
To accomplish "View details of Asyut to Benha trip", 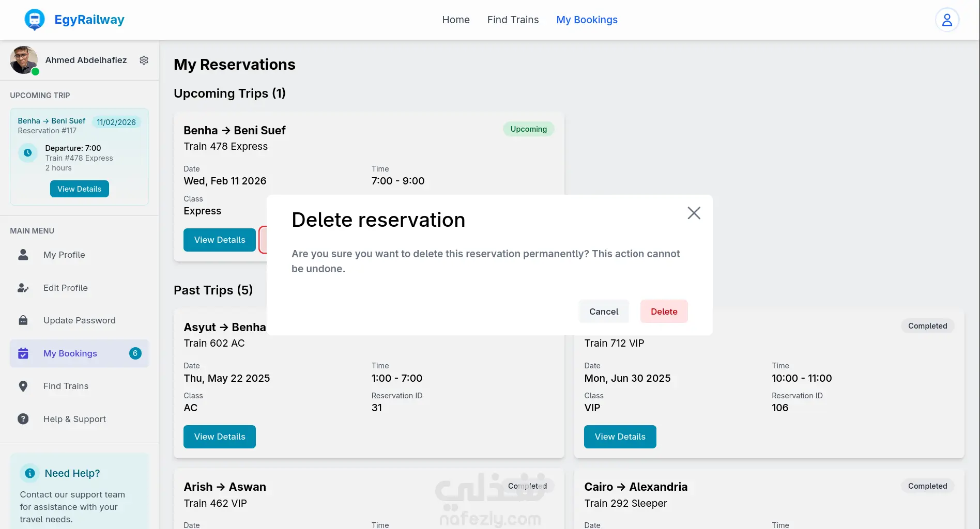I will point(220,437).
